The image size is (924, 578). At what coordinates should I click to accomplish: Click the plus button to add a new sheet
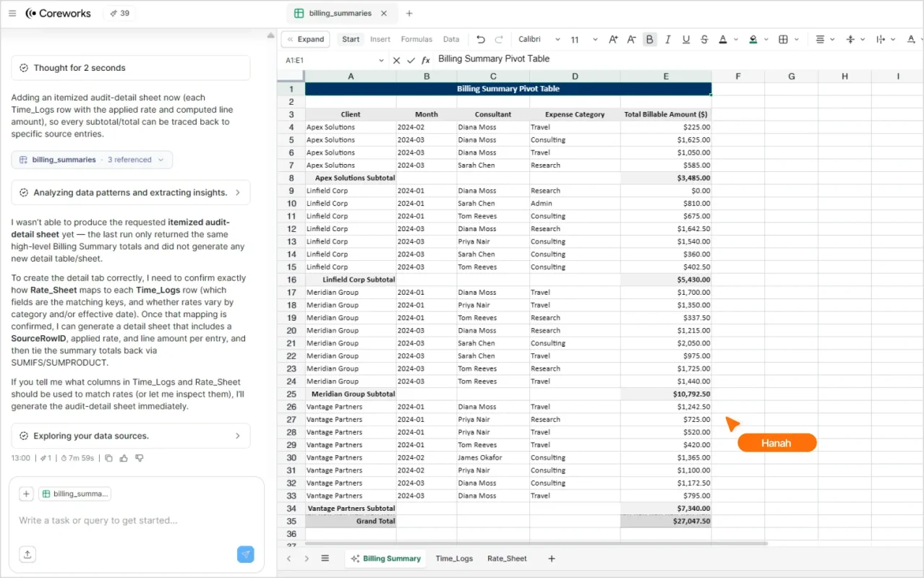point(551,558)
